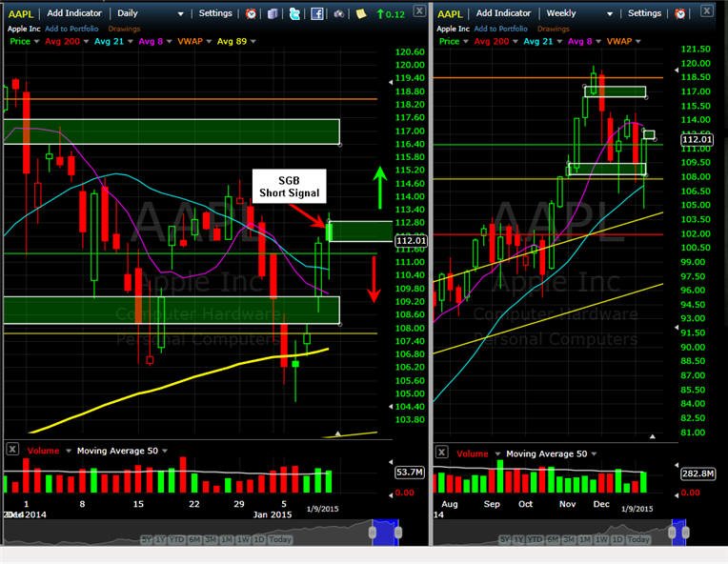Open the yellow sticky note icon
Screen dimensions: 728x564
pyautogui.click(x=361, y=14)
